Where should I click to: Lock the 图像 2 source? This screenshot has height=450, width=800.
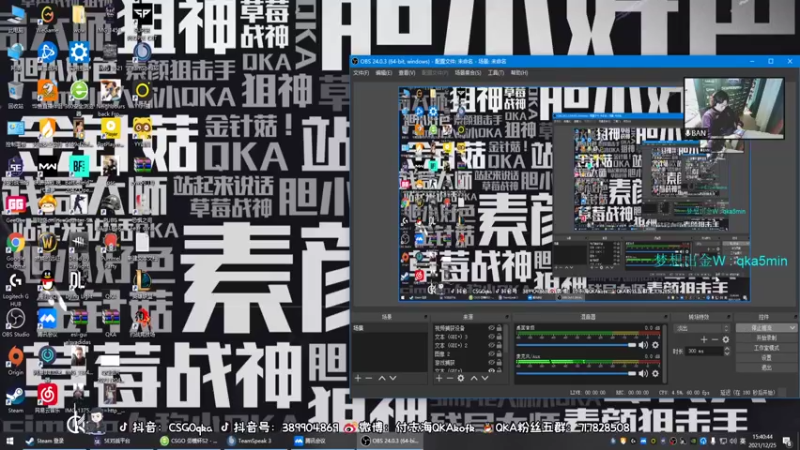click(x=499, y=354)
